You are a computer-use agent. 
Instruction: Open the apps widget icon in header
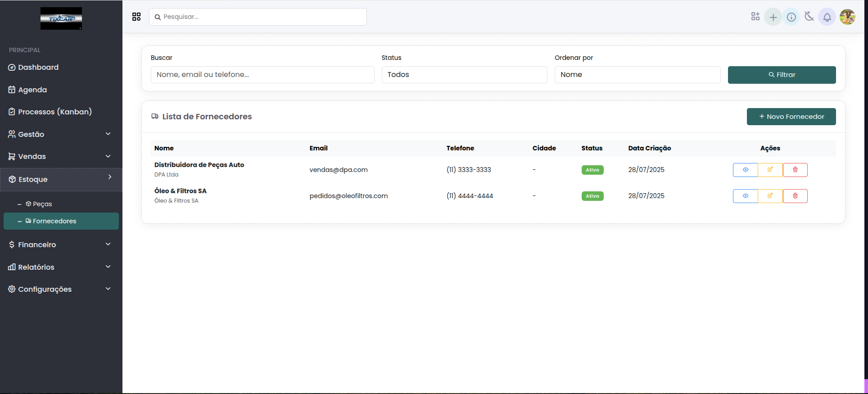click(755, 17)
